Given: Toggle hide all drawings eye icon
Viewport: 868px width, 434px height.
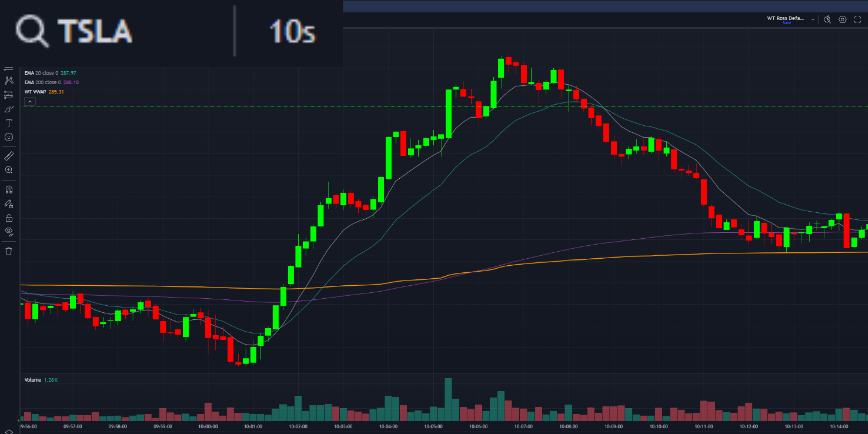Looking at the screenshot, I should click(9, 232).
